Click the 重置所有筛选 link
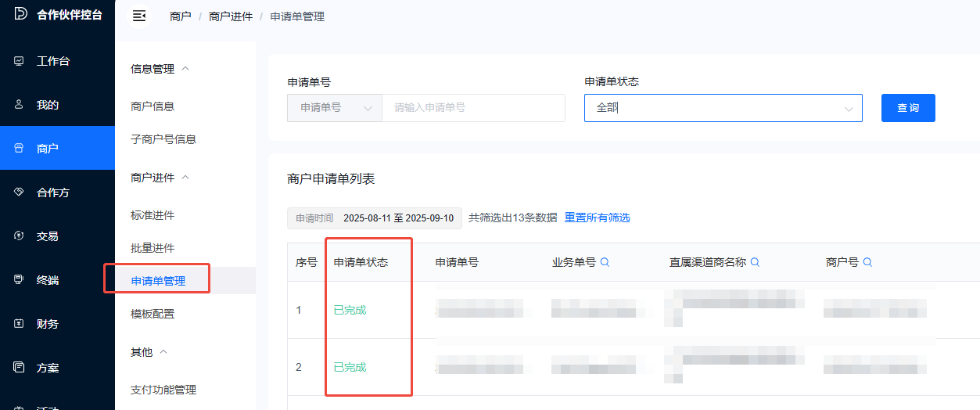Viewport: 980px width, 410px height. (x=597, y=218)
